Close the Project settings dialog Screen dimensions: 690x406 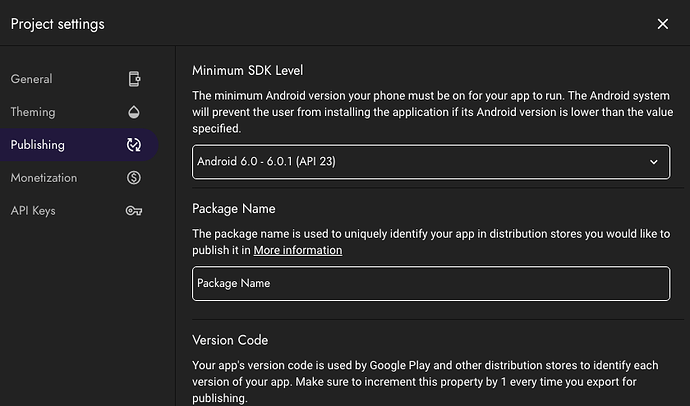pyautogui.click(x=663, y=24)
